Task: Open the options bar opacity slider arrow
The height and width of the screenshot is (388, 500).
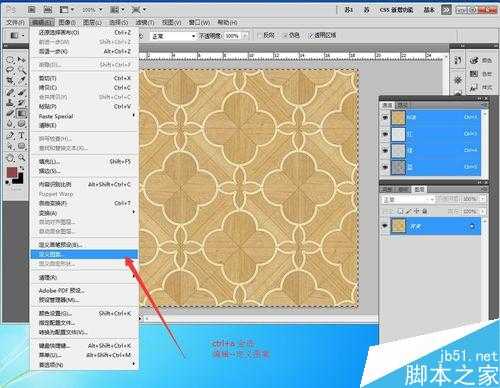Action: 246,36
